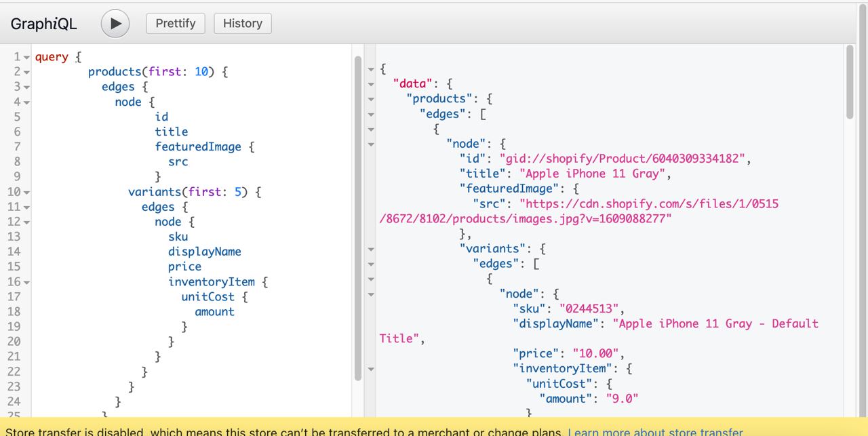Viewport: 868px width, 436px height.
Task: Click "variants(first: 5)" on line 10
Action: 188,192
